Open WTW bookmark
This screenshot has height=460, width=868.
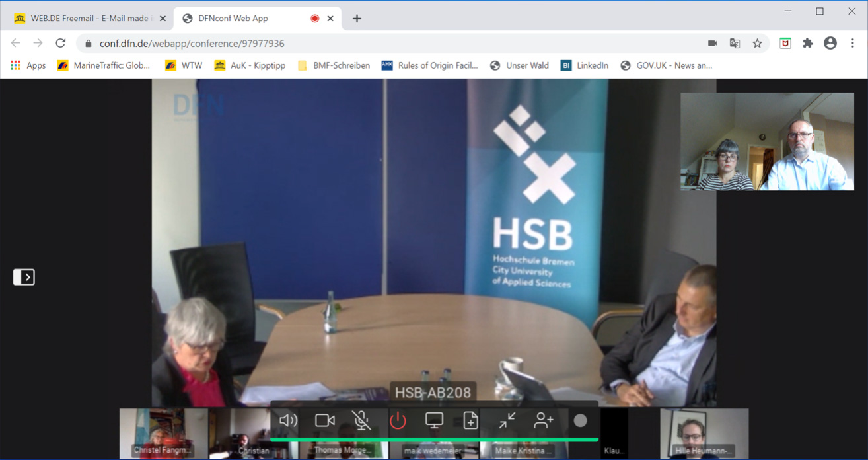pyautogui.click(x=184, y=65)
